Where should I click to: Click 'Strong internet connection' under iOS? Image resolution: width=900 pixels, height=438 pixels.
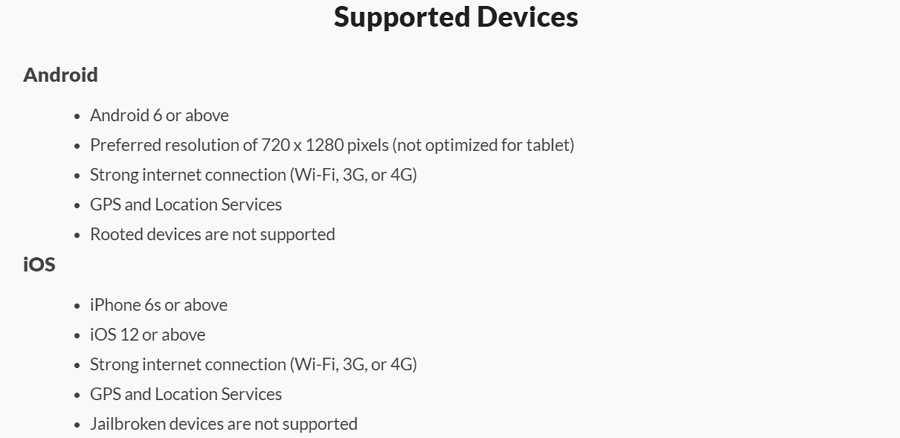pos(188,364)
